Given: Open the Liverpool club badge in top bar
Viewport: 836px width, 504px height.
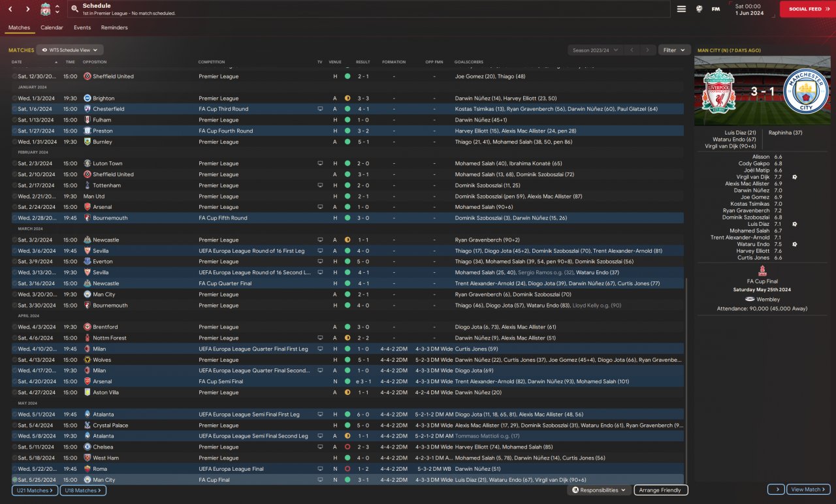Looking at the screenshot, I should click(x=45, y=9).
